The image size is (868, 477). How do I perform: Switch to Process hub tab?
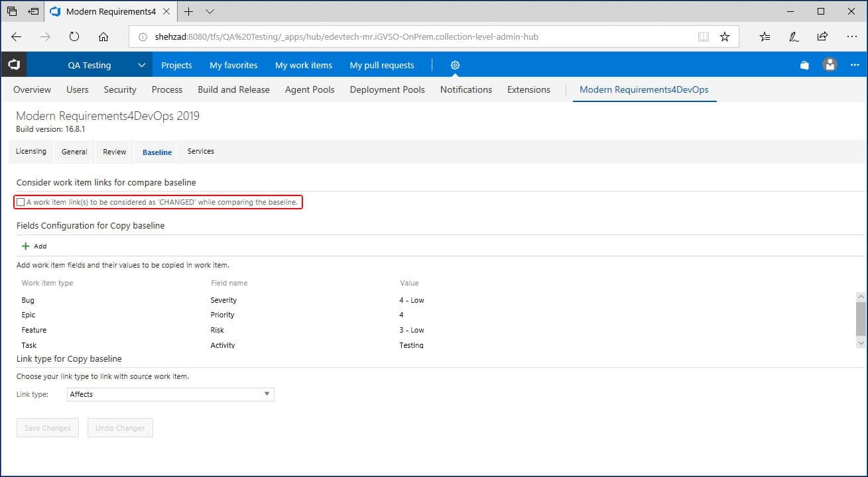167,89
